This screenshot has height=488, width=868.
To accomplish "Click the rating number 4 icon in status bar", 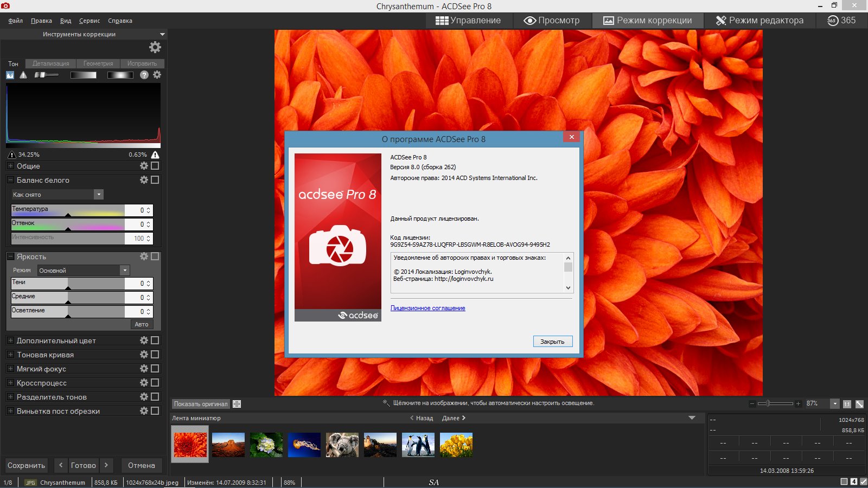I will click(x=854, y=481).
